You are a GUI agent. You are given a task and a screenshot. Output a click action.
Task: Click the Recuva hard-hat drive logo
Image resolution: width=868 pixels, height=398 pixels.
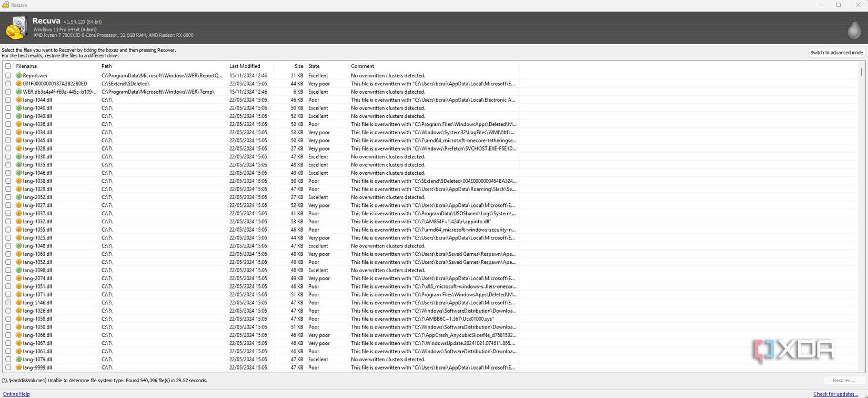16,28
